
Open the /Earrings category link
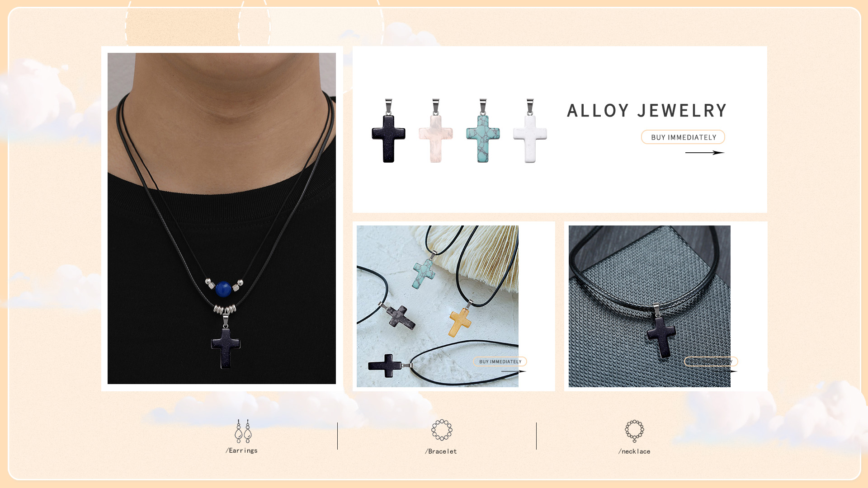click(x=241, y=450)
